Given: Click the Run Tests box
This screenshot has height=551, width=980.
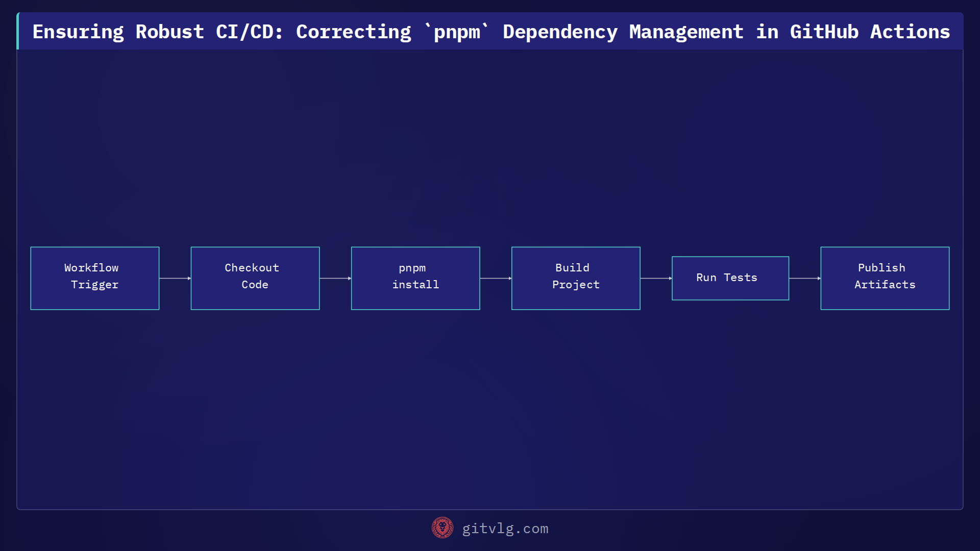Looking at the screenshot, I should click(x=730, y=278).
